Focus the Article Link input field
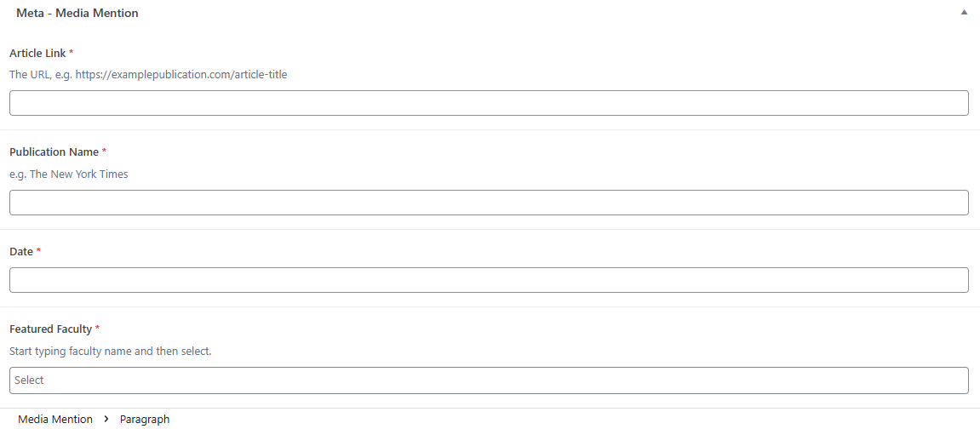The image size is (980, 429). [x=489, y=103]
